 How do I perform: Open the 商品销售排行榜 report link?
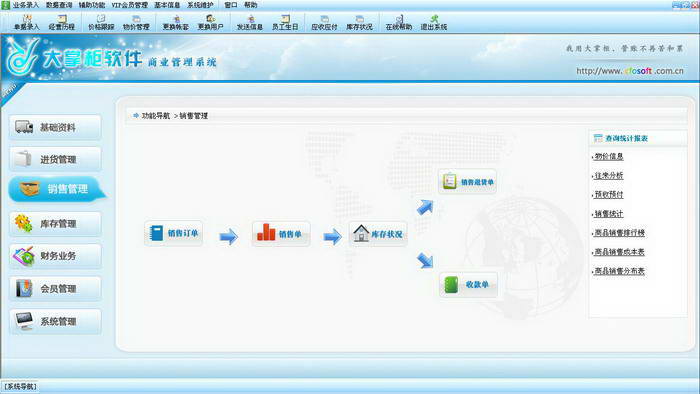[x=619, y=233]
